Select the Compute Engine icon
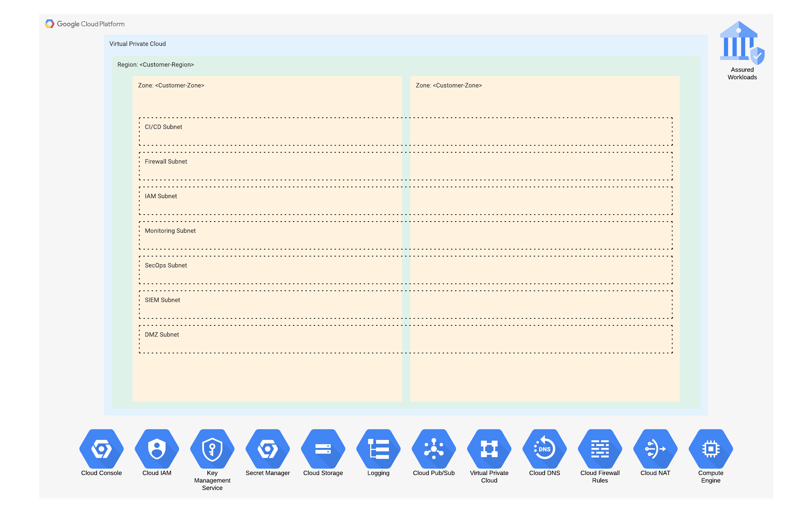Screen dimensions: 812x505 tap(711, 449)
